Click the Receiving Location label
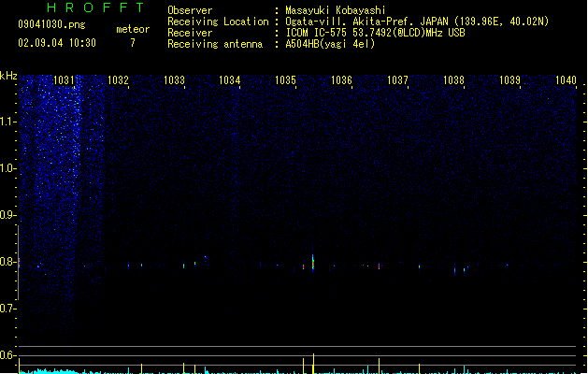Viewport: 588px width, 374px height. click(218, 22)
